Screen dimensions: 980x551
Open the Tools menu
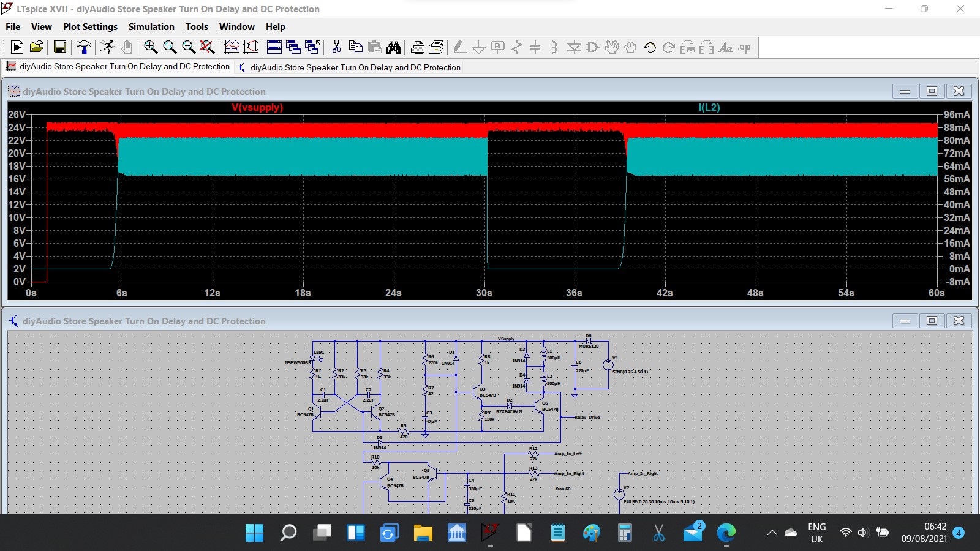(x=197, y=27)
